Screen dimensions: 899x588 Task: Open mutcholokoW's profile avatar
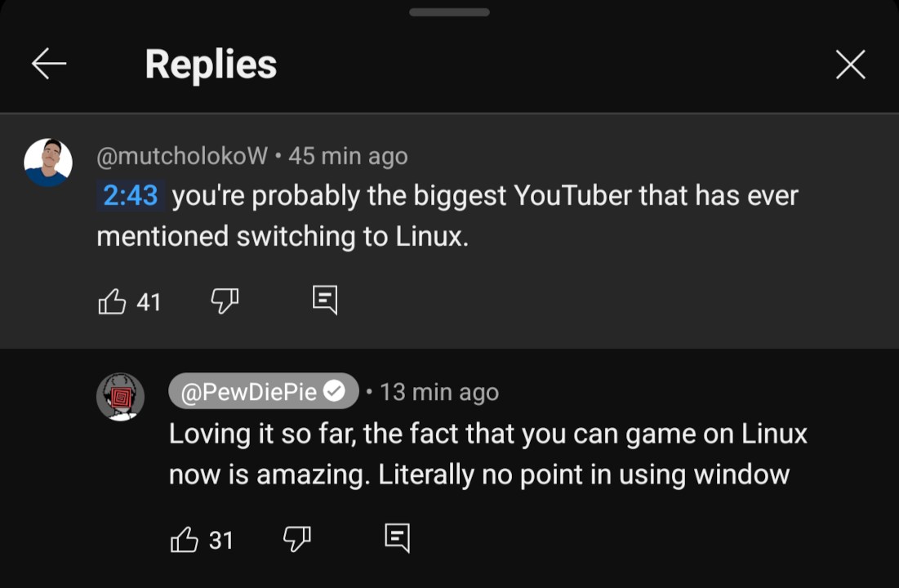(48, 163)
